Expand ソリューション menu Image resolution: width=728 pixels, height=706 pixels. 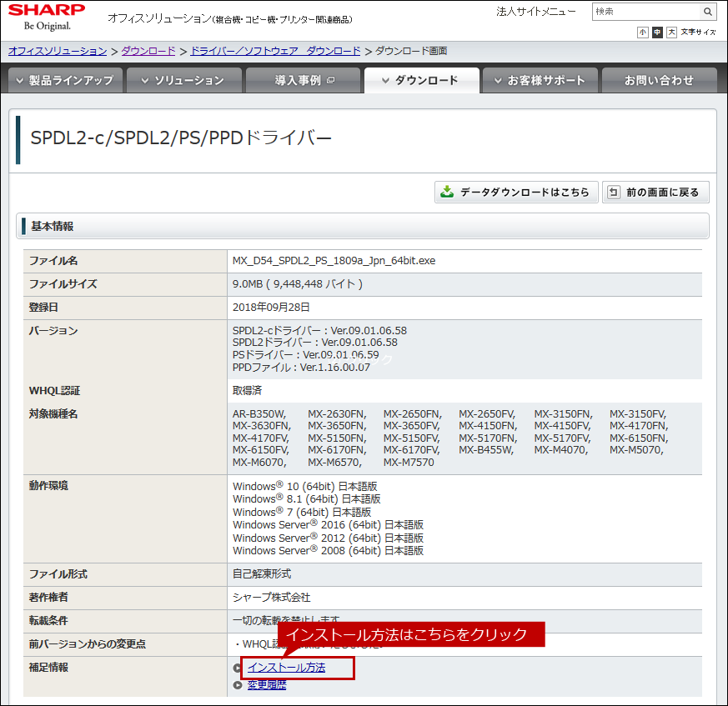coord(183,80)
